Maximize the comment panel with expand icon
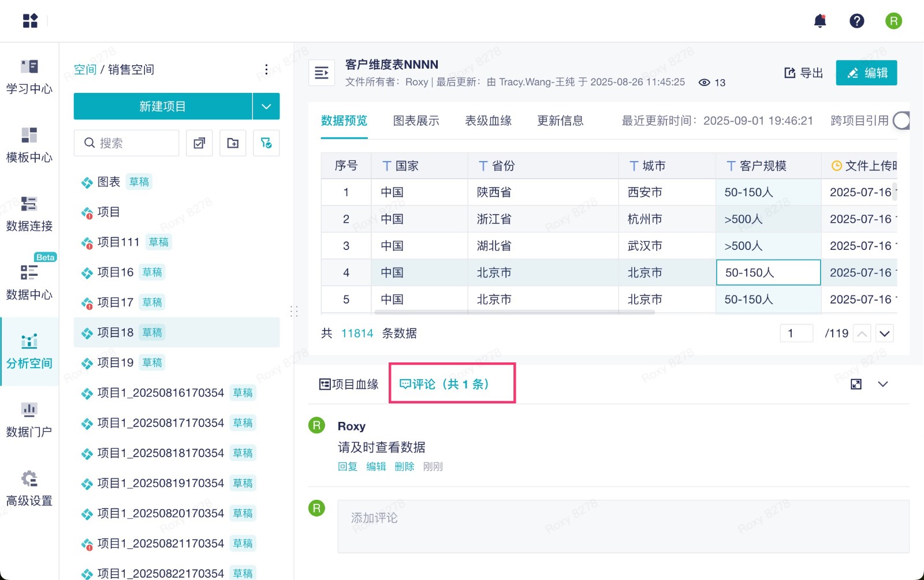 856,384
